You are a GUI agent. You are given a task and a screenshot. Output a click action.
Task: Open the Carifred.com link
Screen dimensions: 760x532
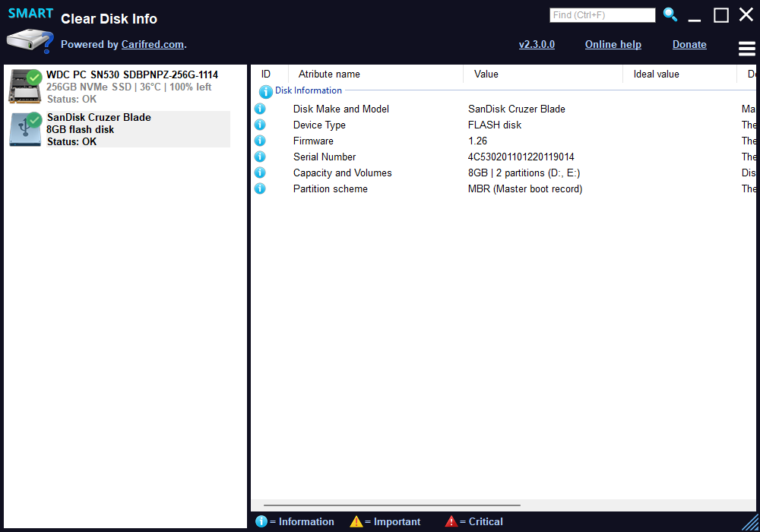[x=152, y=45]
